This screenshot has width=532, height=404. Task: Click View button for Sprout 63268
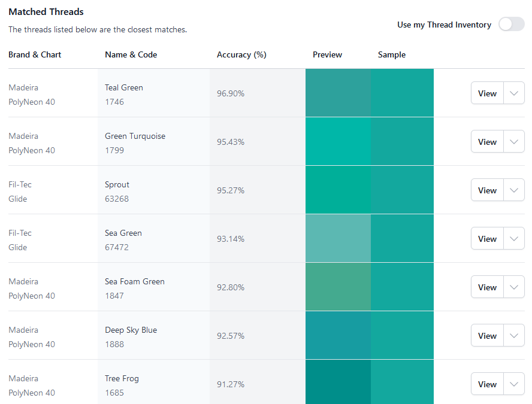(x=487, y=190)
